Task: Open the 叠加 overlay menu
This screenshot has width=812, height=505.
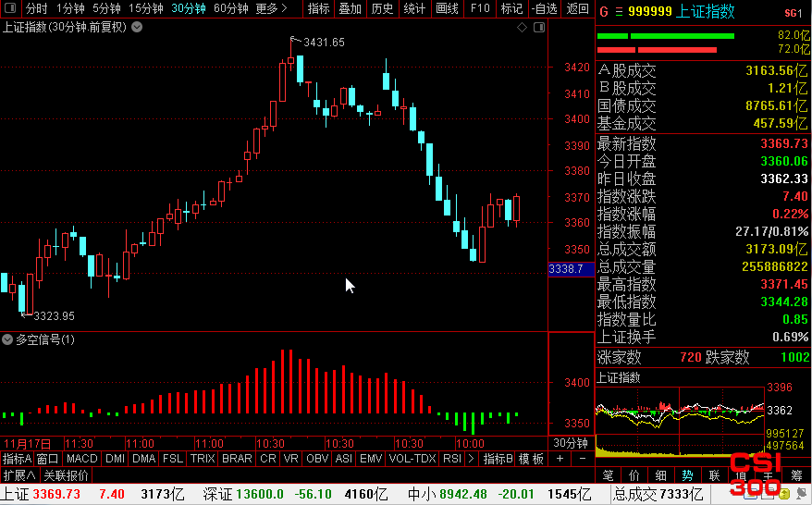Action: tap(351, 9)
